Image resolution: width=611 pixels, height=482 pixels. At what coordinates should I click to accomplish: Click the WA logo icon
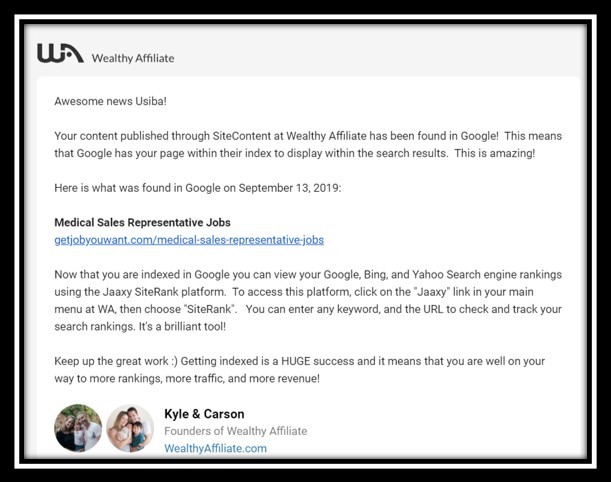pos(60,53)
